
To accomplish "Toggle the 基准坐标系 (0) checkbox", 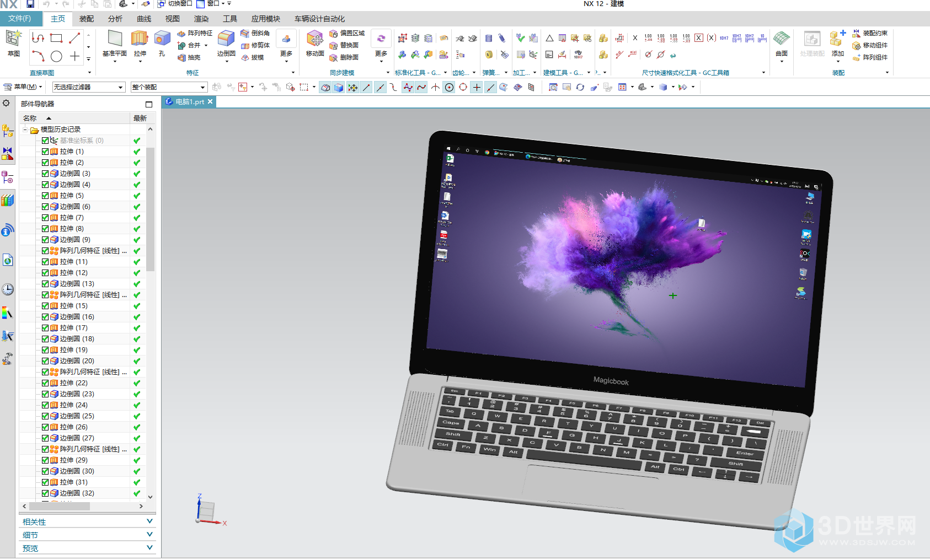I will click(45, 141).
